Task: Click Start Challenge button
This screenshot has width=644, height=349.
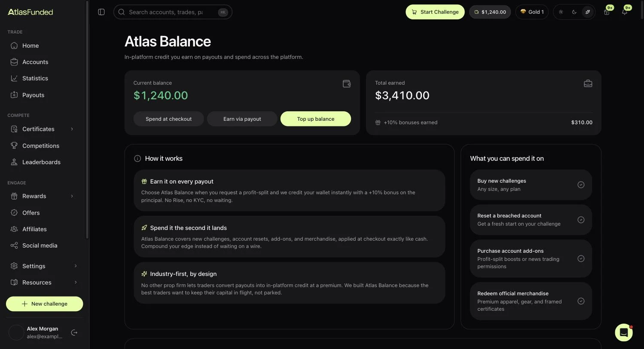Action: (435, 12)
